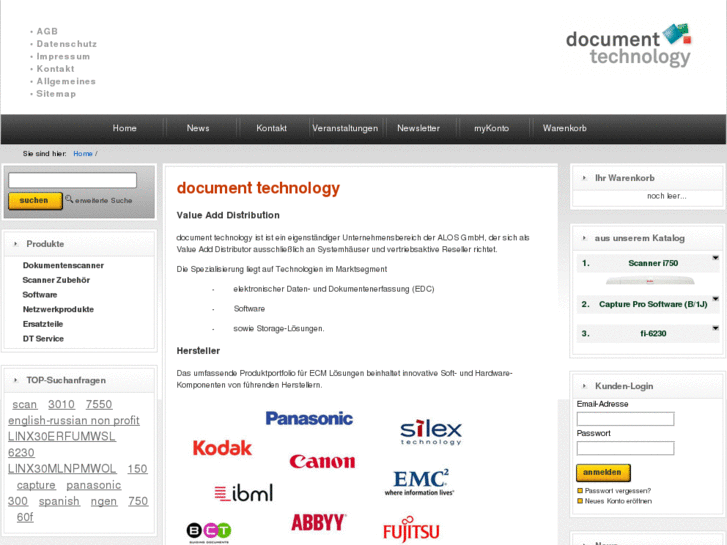
Task: Click the Panasonic manufacturer logo
Action: pos(309,418)
